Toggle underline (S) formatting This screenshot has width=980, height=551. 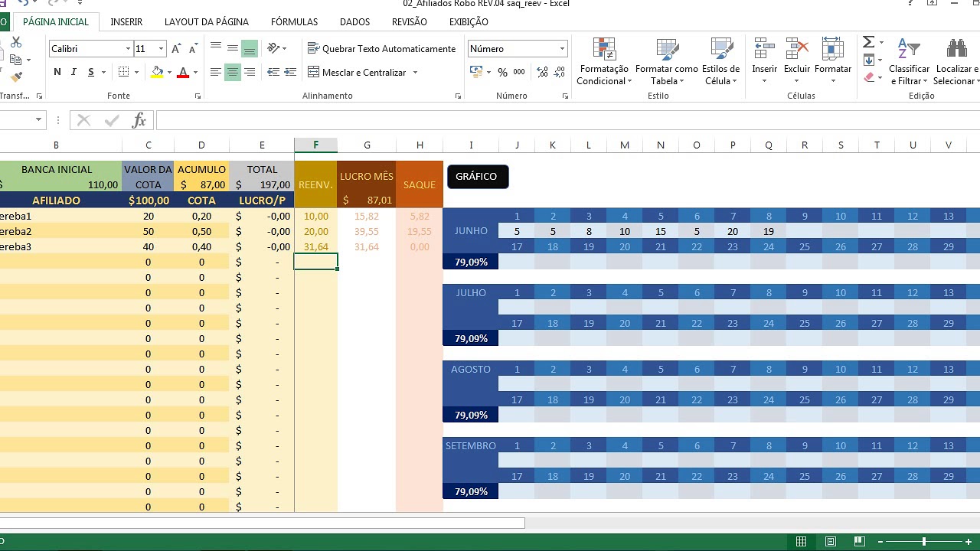click(x=91, y=72)
